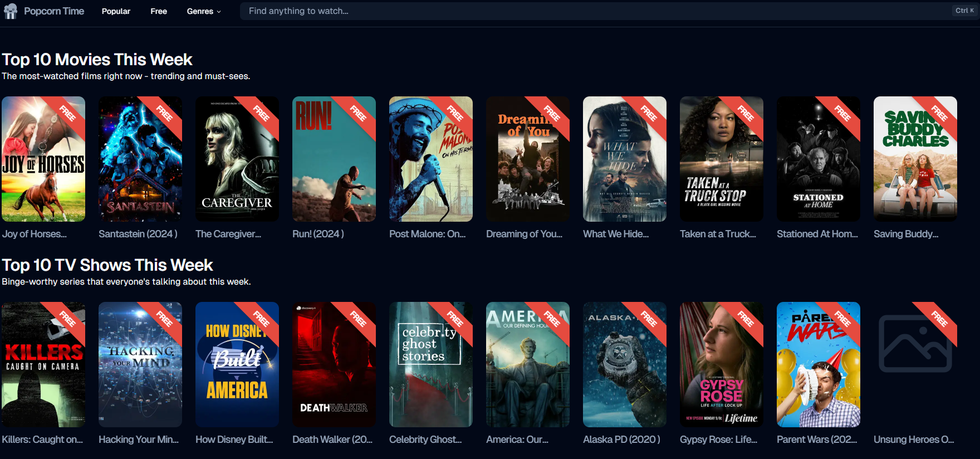Screen dimensions: 980x459
Task: Click the 'Run! (2024)' title link
Action: 318,234
